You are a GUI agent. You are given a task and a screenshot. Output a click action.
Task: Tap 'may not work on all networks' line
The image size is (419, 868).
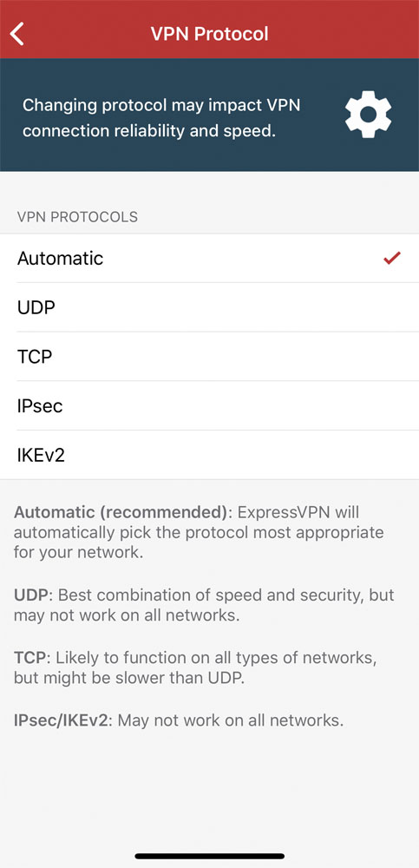tap(127, 615)
